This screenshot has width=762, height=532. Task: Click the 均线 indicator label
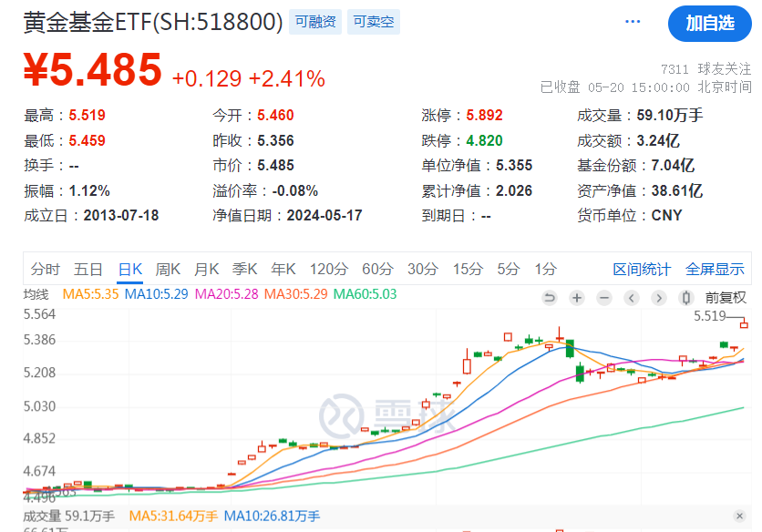(x=36, y=294)
